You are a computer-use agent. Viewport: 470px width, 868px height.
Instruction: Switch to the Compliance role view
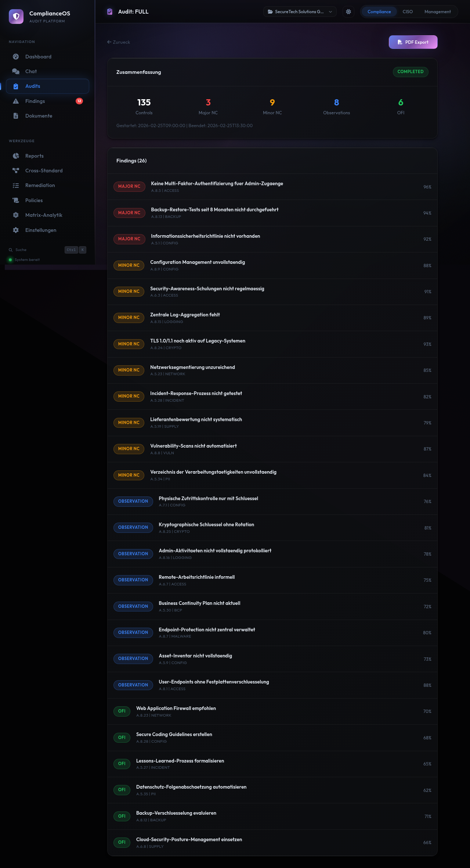[379, 12]
